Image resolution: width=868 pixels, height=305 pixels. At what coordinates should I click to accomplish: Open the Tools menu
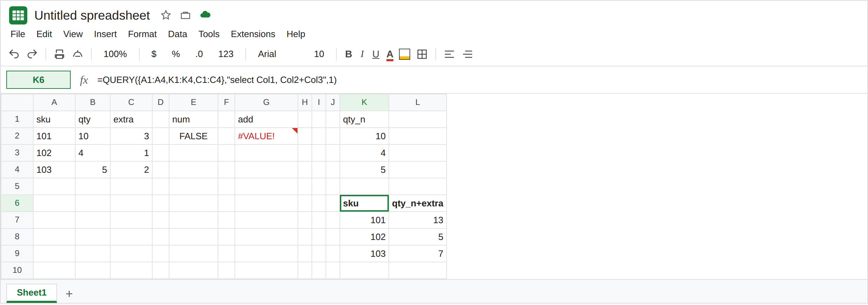(x=209, y=34)
